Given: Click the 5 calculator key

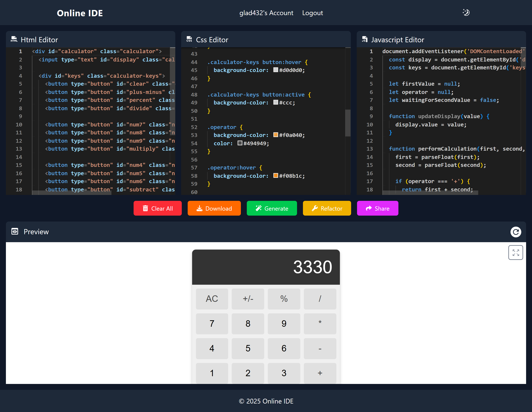Looking at the screenshot, I should (248, 349).
